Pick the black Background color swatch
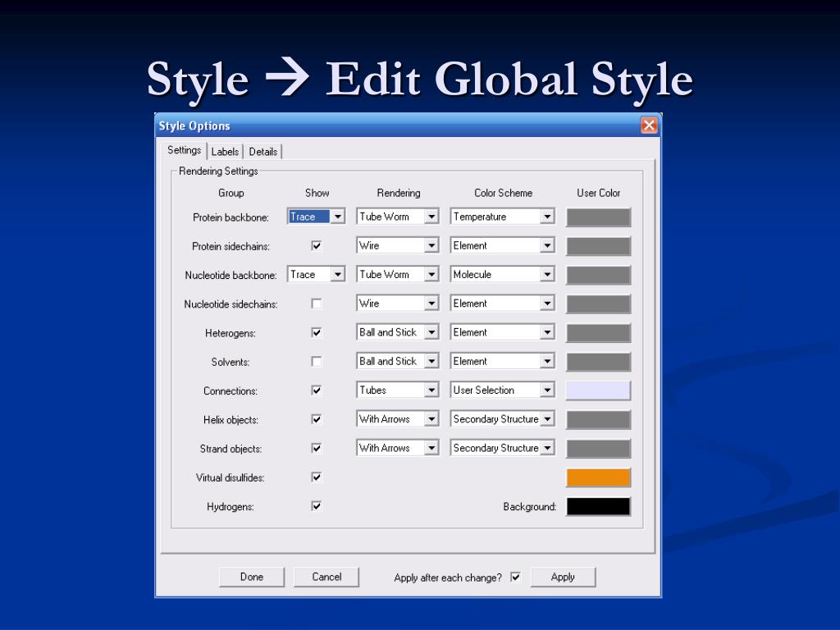840x630 pixels. pos(598,506)
